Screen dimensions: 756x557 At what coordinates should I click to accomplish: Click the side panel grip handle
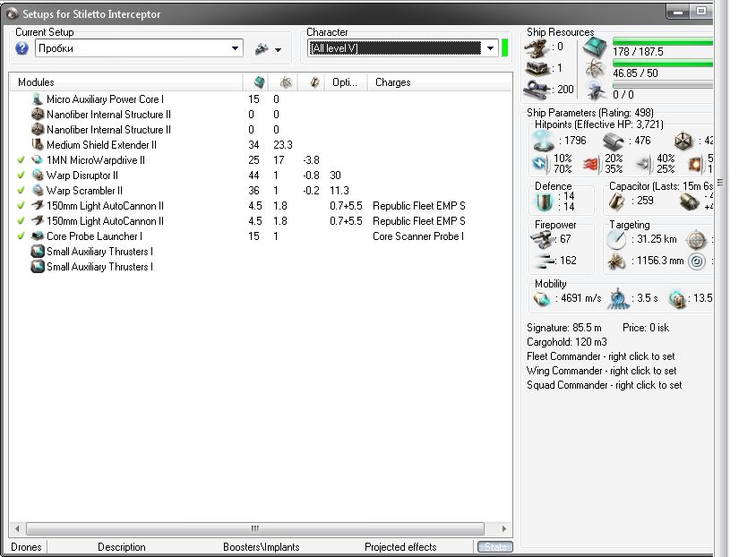click(720, 182)
